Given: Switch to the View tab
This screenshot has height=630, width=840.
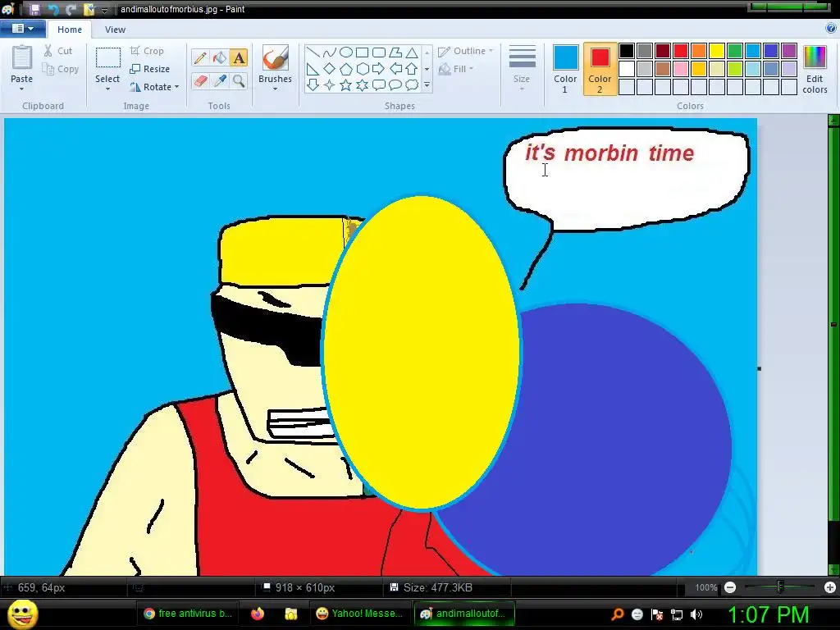Looking at the screenshot, I should pos(115,30).
